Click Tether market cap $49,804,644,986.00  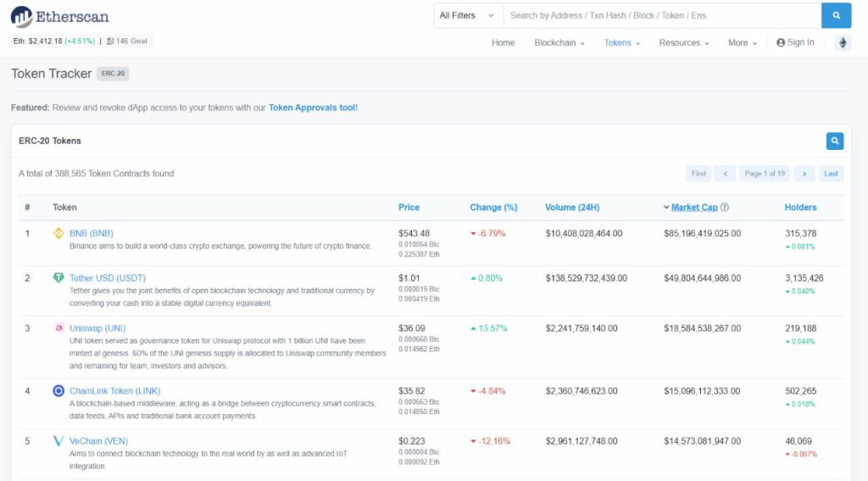[703, 278]
